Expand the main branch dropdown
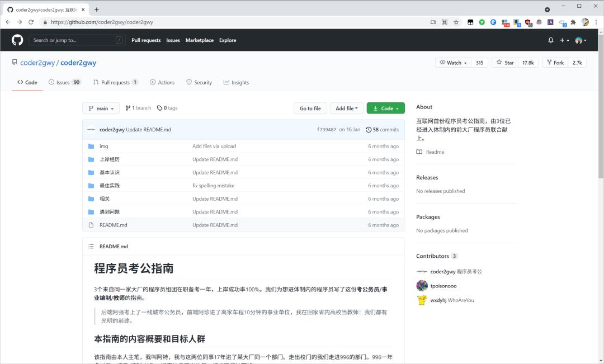604x364 pixels. (x=101, y=108)
